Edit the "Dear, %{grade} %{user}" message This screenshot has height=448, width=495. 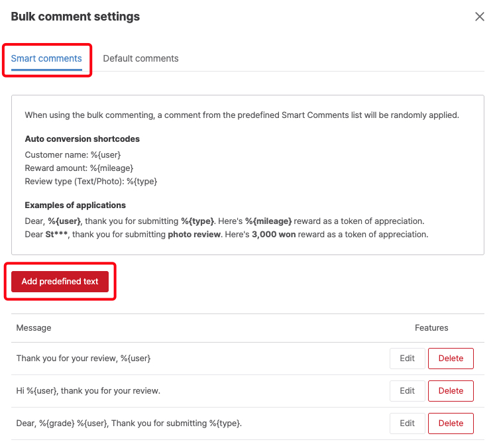(x=407, y=423)
